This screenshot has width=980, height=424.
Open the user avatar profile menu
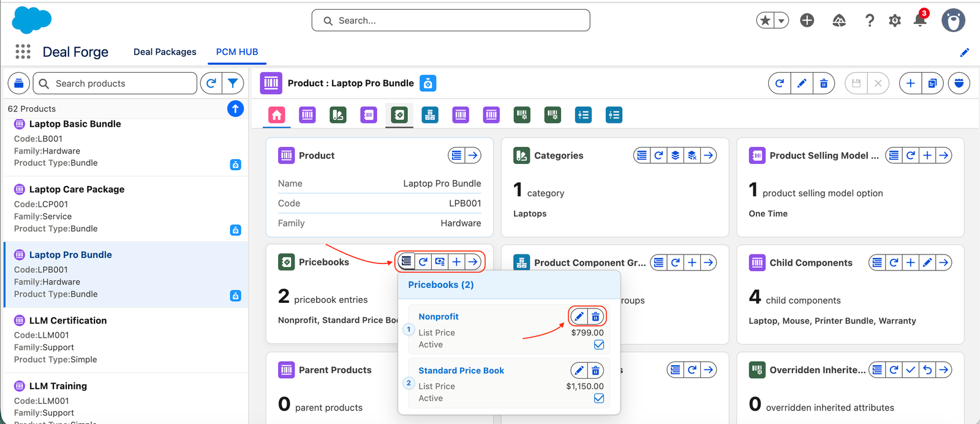point(953,21)
